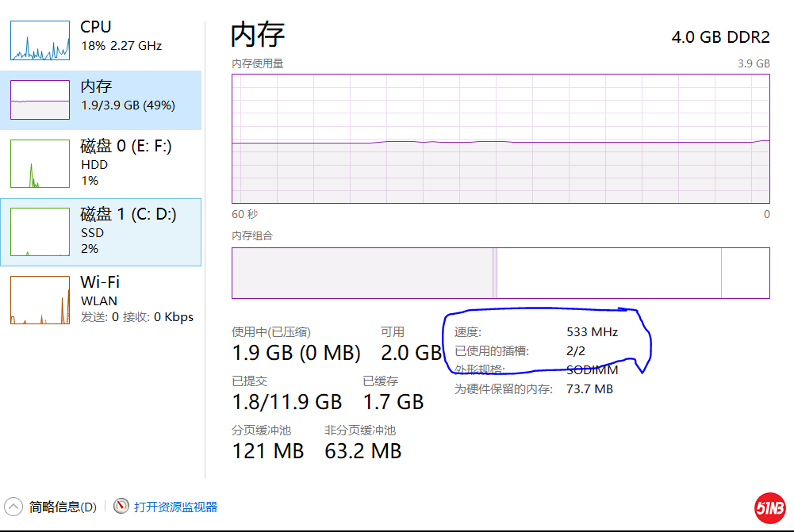794x532 pixels.
Task: Click the 速度 533 MHz value
Action: pos(592,332)
